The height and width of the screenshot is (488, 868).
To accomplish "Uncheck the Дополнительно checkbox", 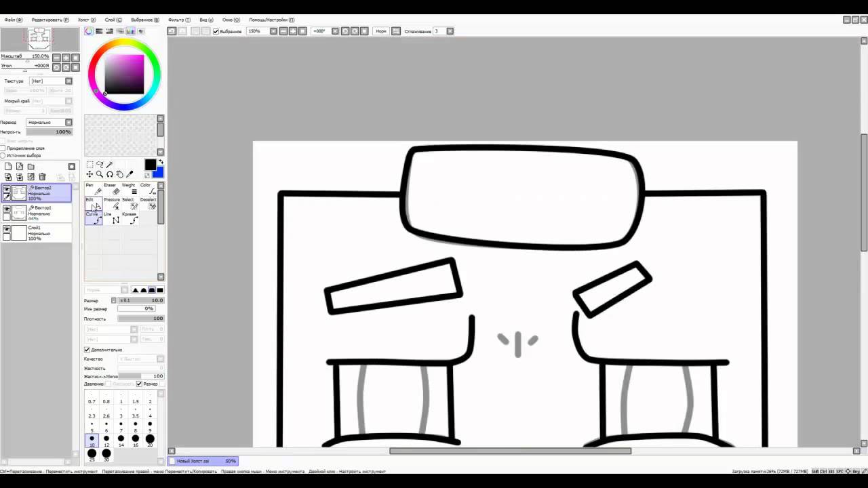I will tap(87, 350).
